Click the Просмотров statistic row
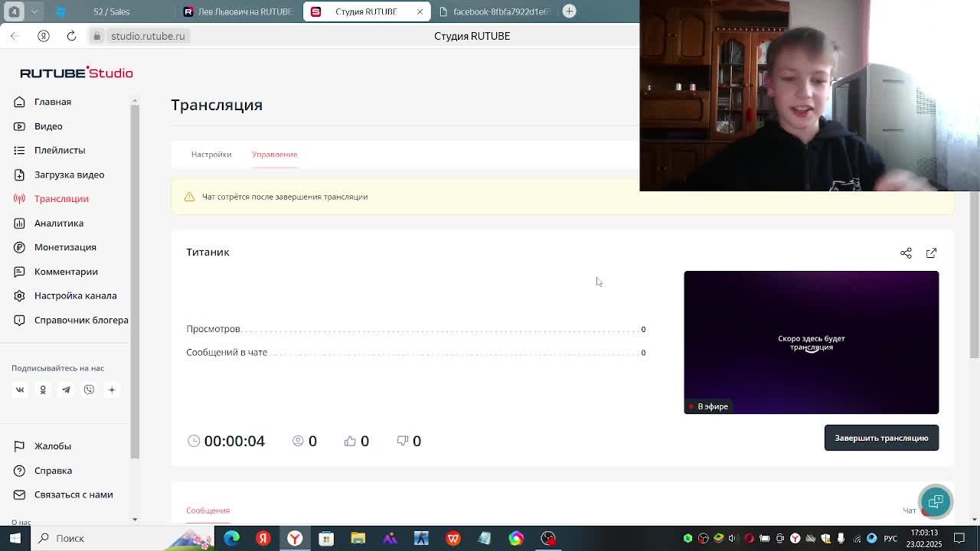The height and width of the screenshot is (551, 980). (x=416, y=329)
